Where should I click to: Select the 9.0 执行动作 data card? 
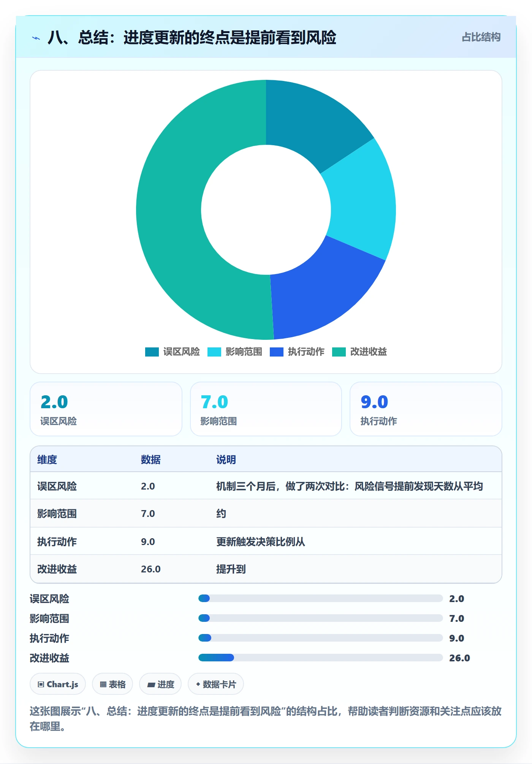coord(426,409)
